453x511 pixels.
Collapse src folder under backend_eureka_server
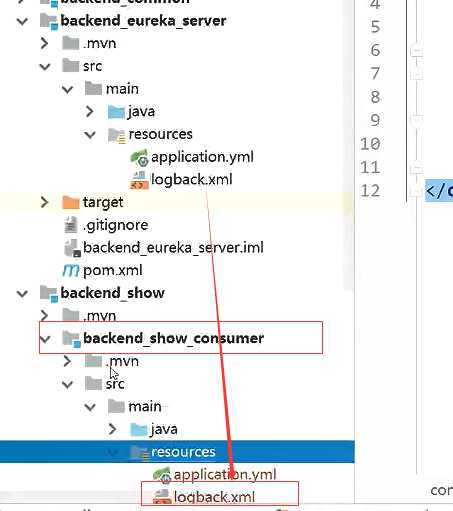tap(45, 66)
